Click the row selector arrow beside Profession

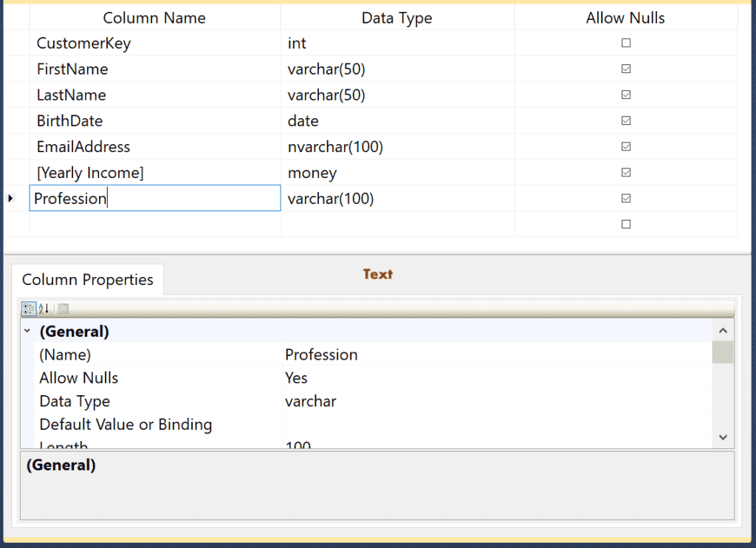11,198
